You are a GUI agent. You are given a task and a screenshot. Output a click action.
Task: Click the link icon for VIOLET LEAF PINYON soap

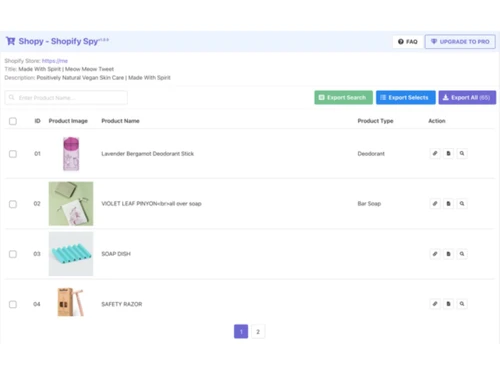435,203
